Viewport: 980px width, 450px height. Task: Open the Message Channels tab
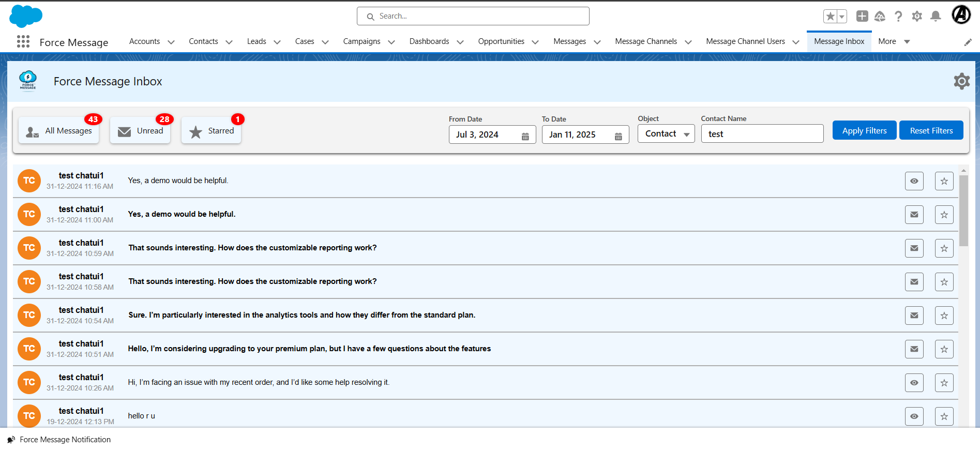(x=645, y=41)
